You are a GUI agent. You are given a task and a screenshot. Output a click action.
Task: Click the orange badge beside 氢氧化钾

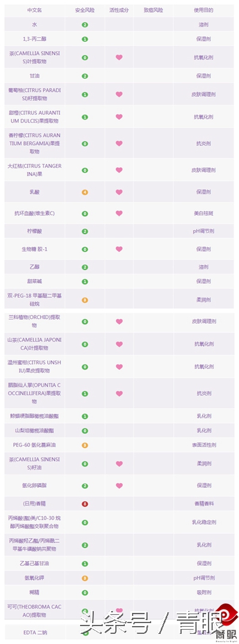pyautogui.click(x=85, y=578)
